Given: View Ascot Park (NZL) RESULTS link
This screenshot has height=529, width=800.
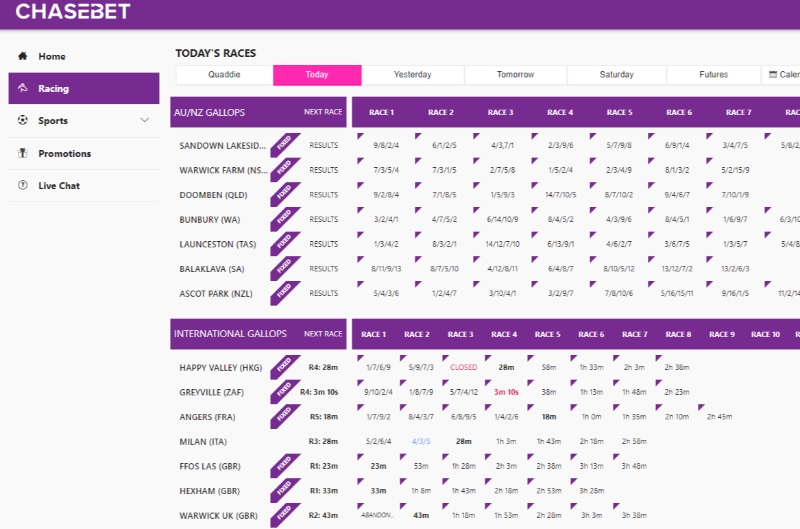Looking at the screenshot, I should 323,293.
